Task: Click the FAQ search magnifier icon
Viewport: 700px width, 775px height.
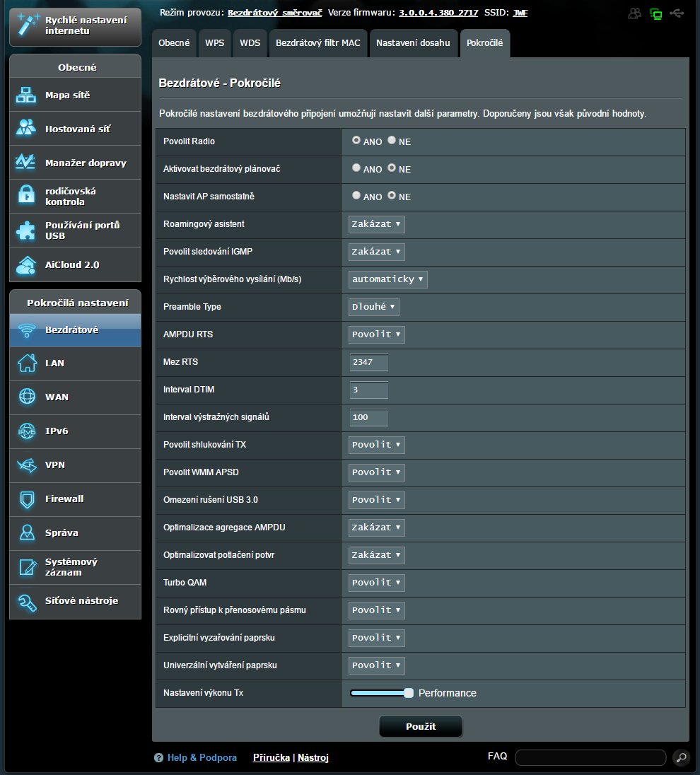Action: pos(681,757)
